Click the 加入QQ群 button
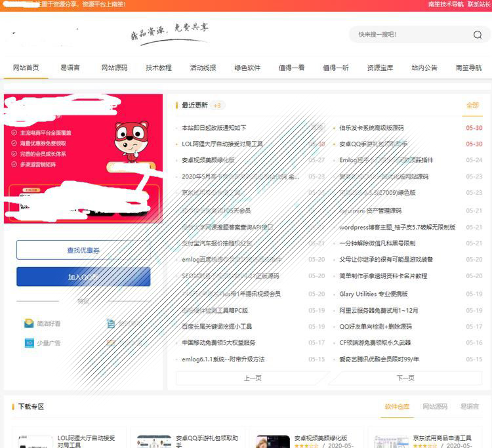Viewport: 492px width, 448px height. pos(83,277)
